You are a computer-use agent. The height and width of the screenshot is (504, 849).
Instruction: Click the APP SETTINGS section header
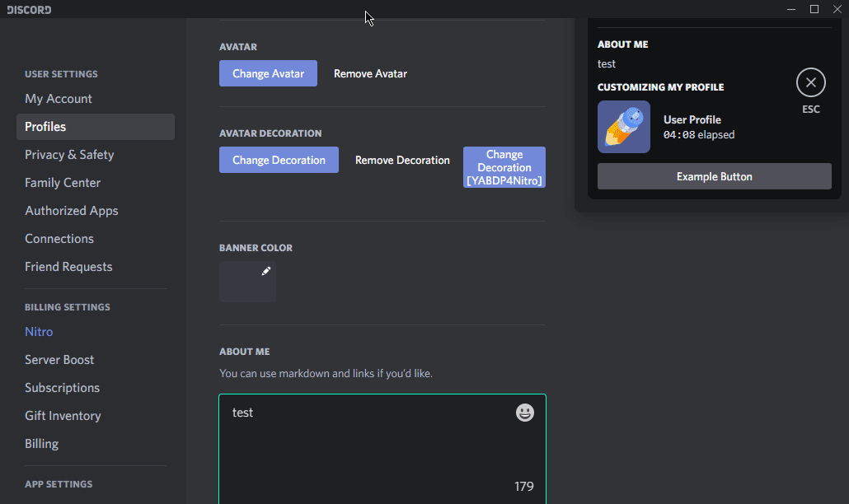coord(59,484)
